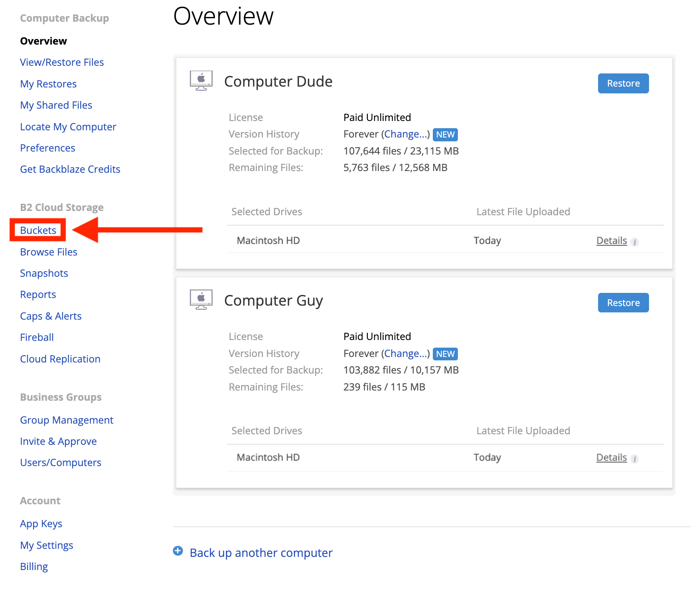Click the Business Groups section header
Viewport: 700px width, 590px height.
pos(61,397)
